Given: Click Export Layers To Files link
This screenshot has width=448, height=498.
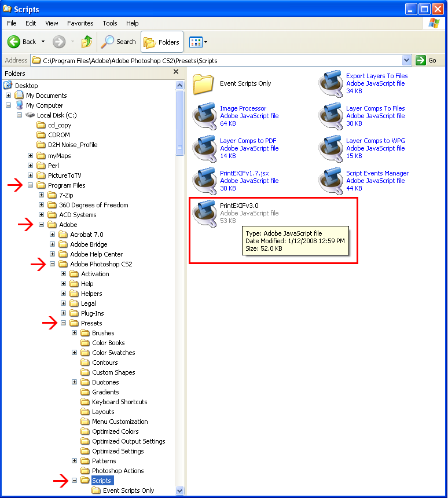Looking at the screenshot, I should [377, 76].
